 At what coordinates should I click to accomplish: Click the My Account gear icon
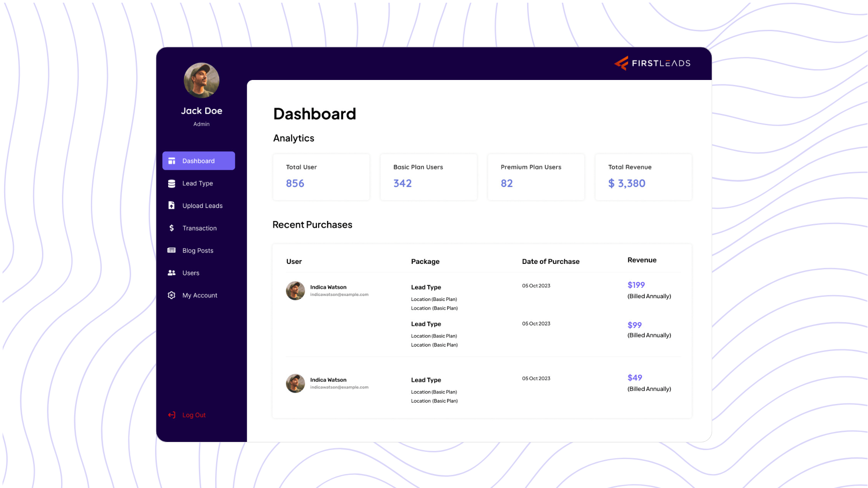click(172, 296)
